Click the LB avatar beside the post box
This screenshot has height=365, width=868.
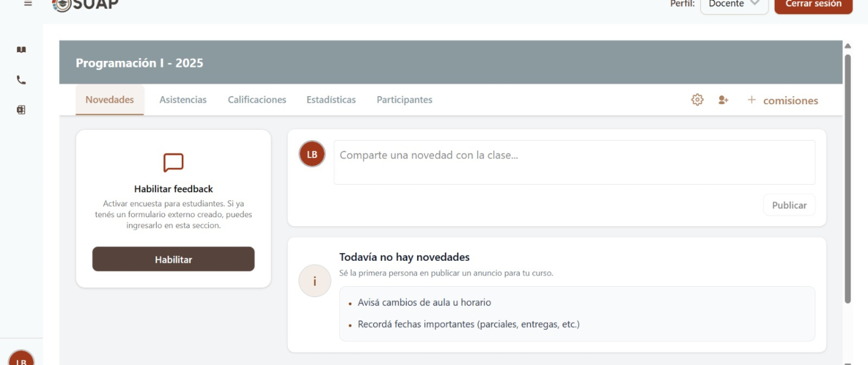[312, 154]
